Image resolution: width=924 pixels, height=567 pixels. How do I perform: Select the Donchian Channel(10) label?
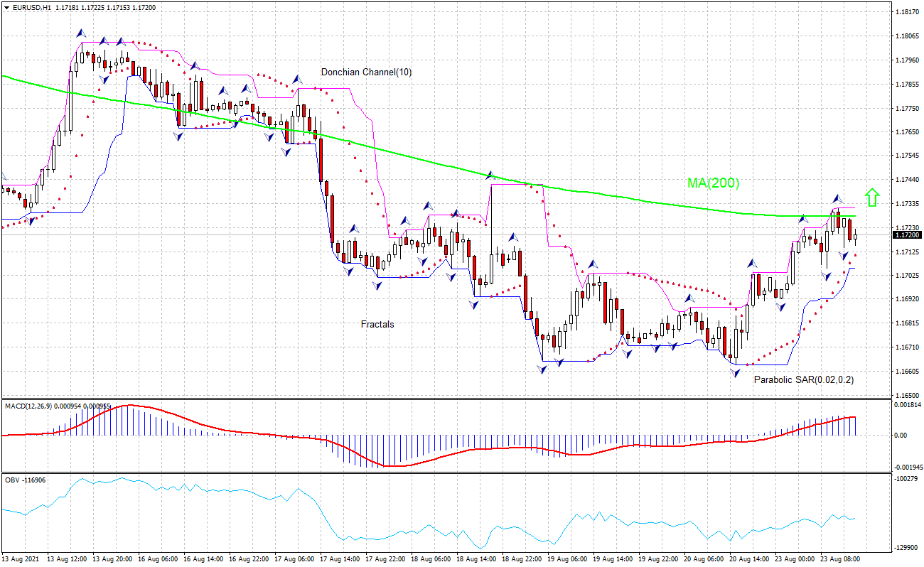366,72
